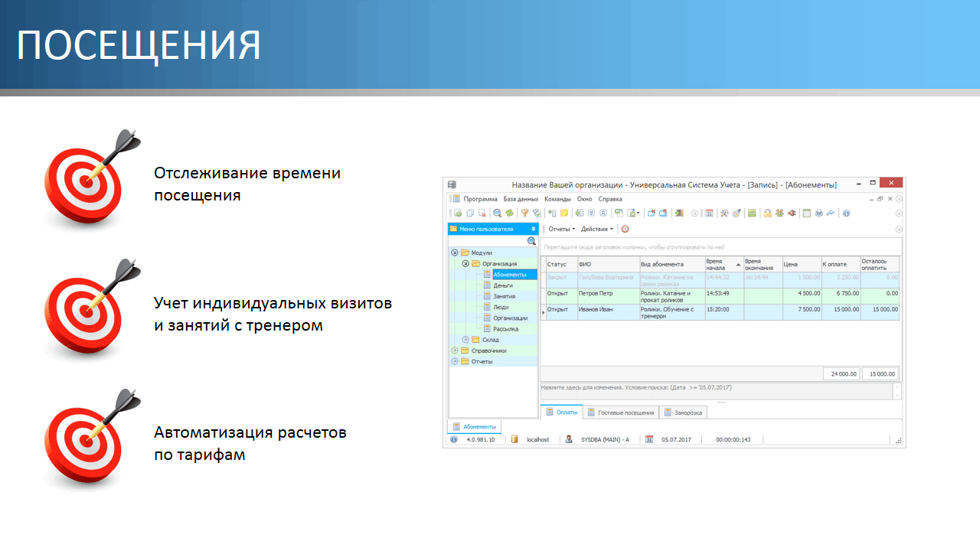Open the Отчеты dropdown
Screen dimensions: 980x551
[561, 229]
